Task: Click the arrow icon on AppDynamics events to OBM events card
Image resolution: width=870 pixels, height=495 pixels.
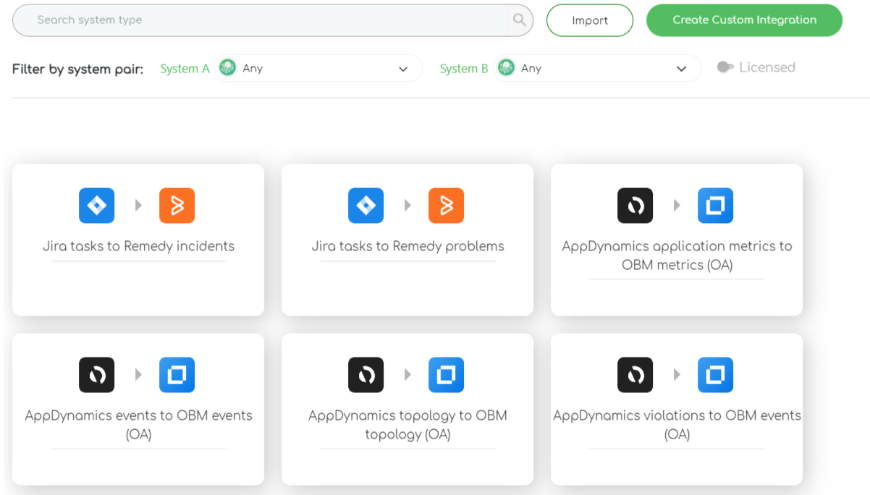Action: tap(138, 375)
